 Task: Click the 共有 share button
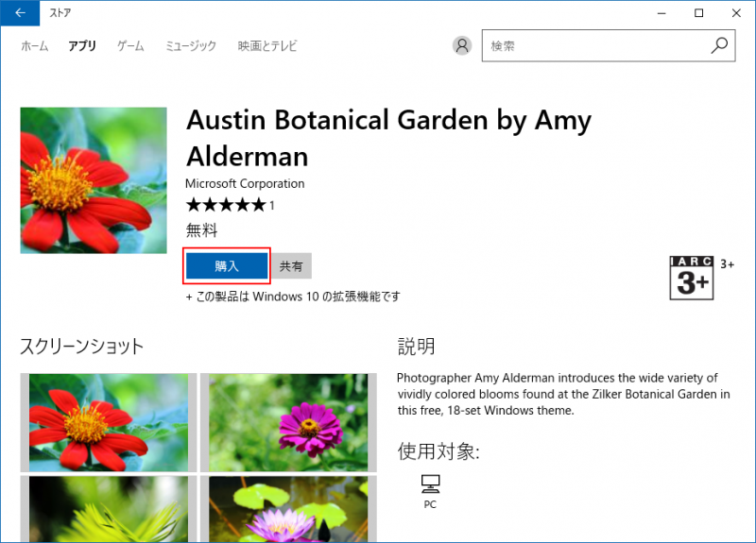(292, 266)
